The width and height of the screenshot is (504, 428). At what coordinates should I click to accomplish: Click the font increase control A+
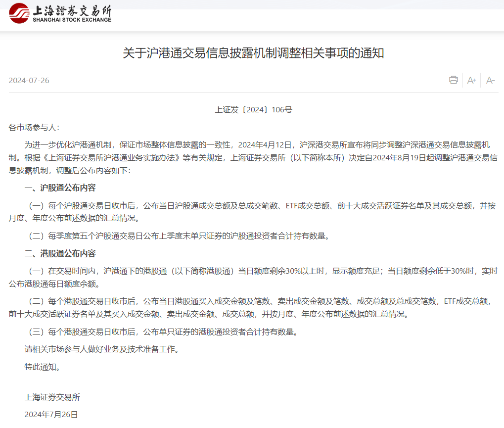pos(471,80)
